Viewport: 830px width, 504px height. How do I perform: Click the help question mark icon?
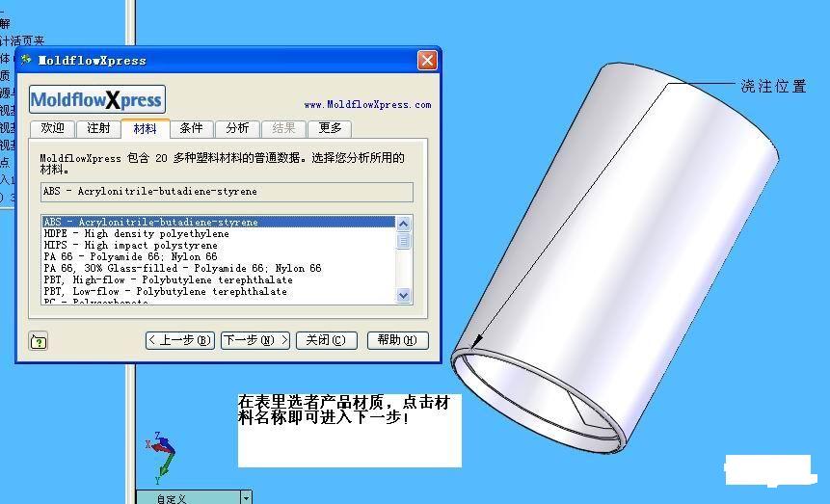pyautogui.click(x=39, y=341)
